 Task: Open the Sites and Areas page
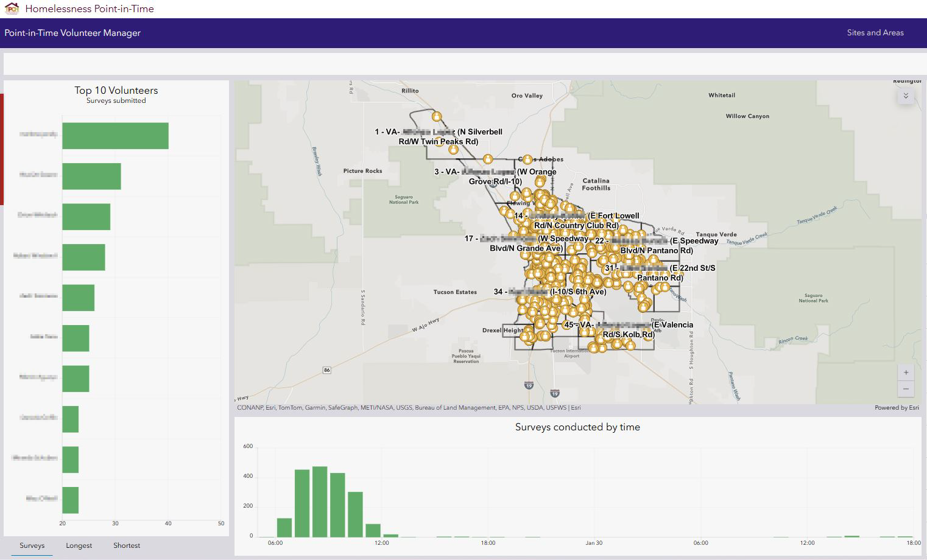coord(875,32)
